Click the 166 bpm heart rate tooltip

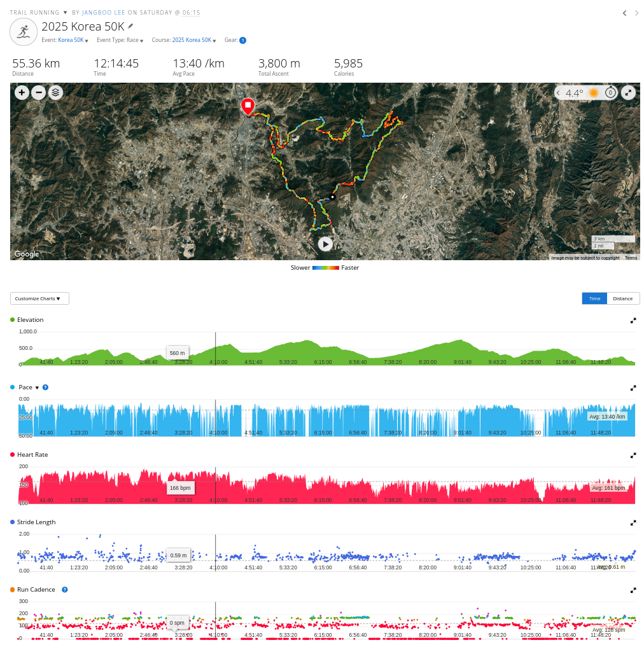coord(180,488)
